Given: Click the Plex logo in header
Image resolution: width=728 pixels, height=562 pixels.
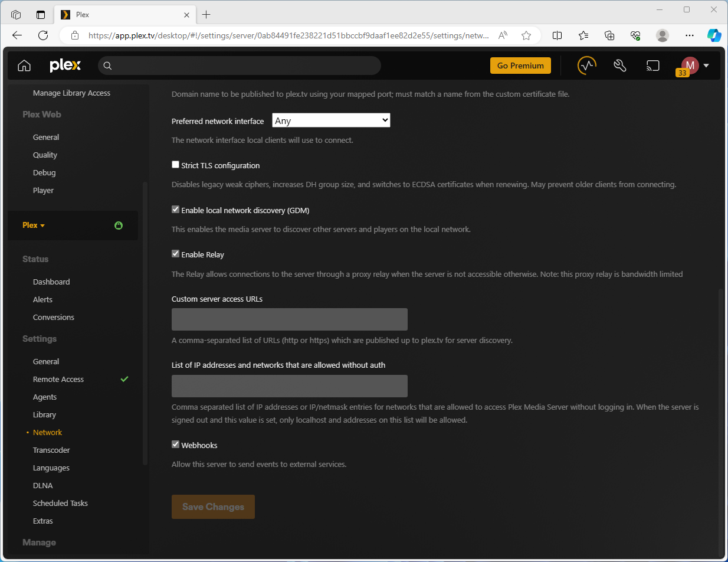Looking at the screenshot, I should [x=65, y=66].
